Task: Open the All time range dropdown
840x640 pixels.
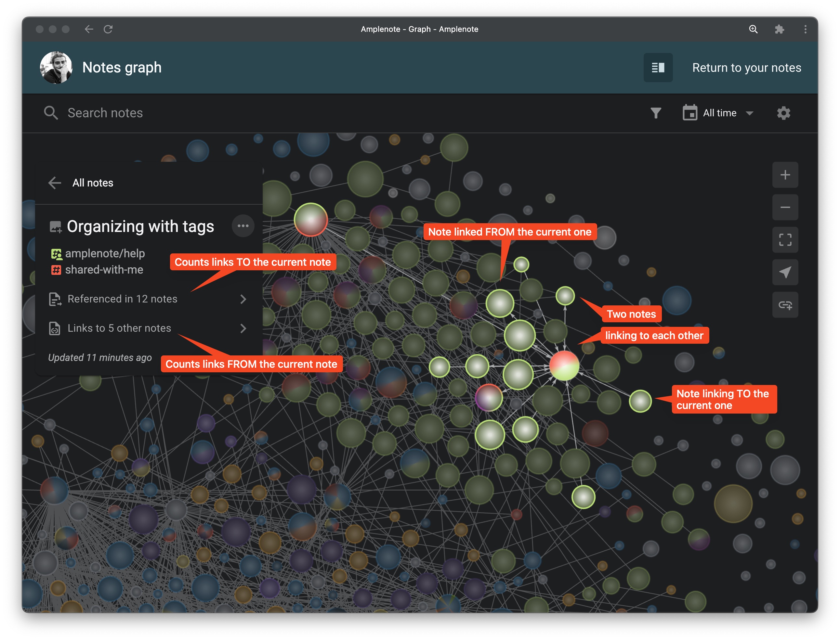Action: pos(728,113)
